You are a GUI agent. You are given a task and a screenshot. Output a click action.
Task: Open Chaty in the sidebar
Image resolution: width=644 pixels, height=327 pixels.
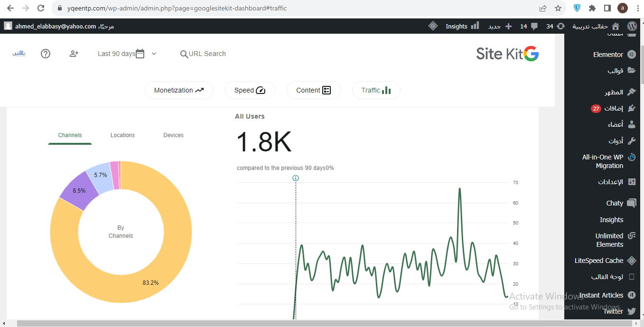pyautogui.click(x=615, y=203)
